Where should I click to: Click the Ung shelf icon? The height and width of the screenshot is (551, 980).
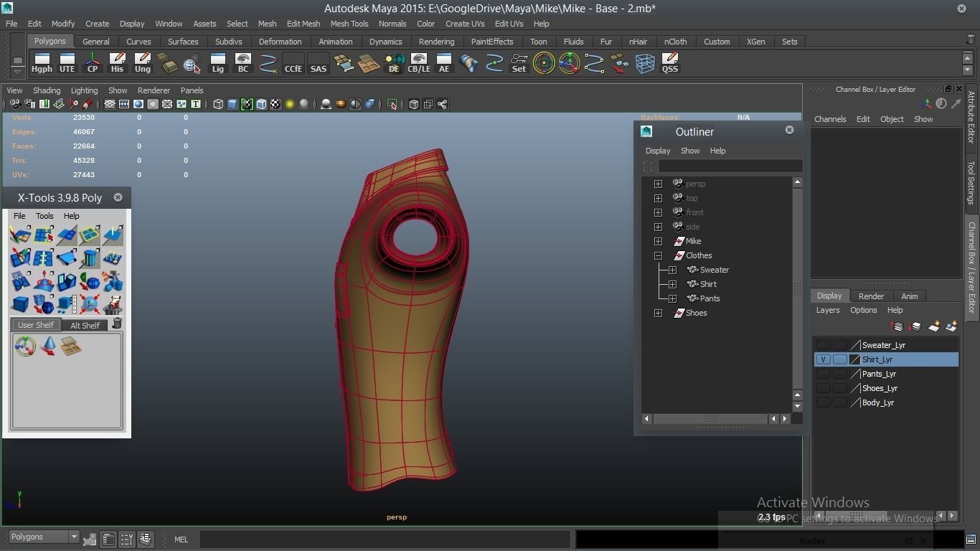coord(142,63)
